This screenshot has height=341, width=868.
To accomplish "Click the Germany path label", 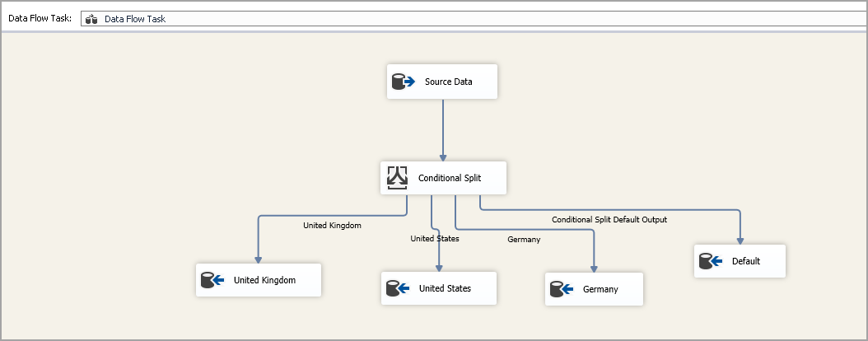I will (x=524, y=240).
